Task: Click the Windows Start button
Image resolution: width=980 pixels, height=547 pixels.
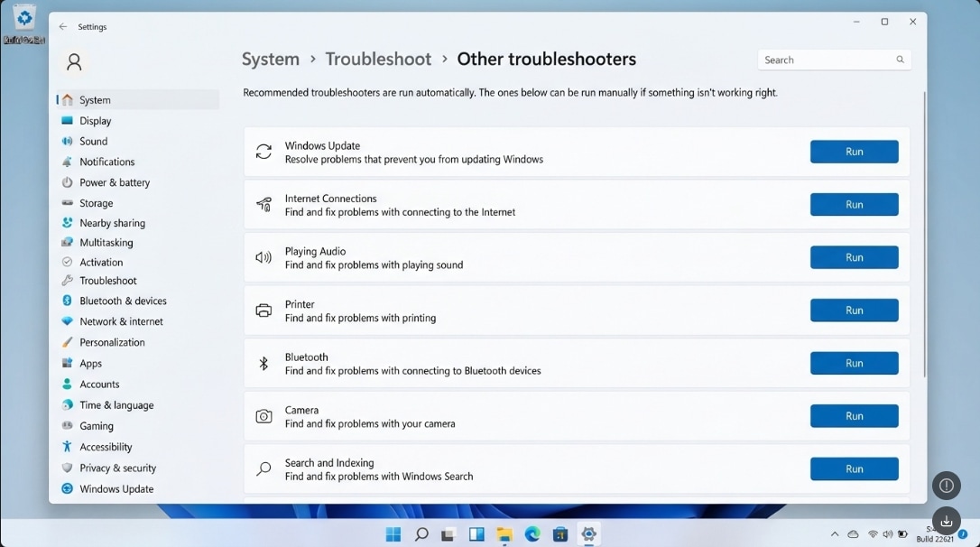Action: (393, 533)
